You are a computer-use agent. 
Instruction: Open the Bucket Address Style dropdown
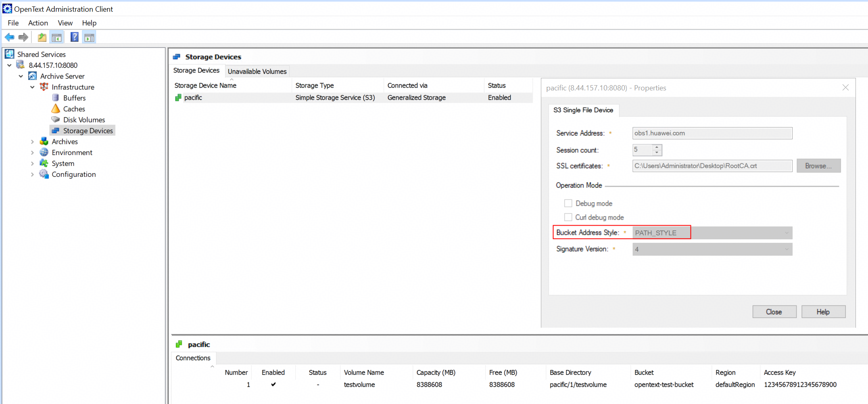point(712,233)
